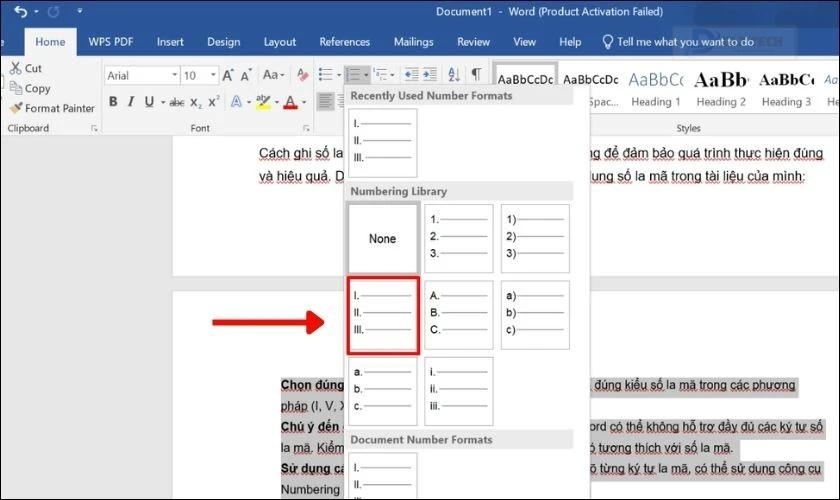840x500 pixels.
Task: Click the Shrink Font icon
Action: [246, 75]
